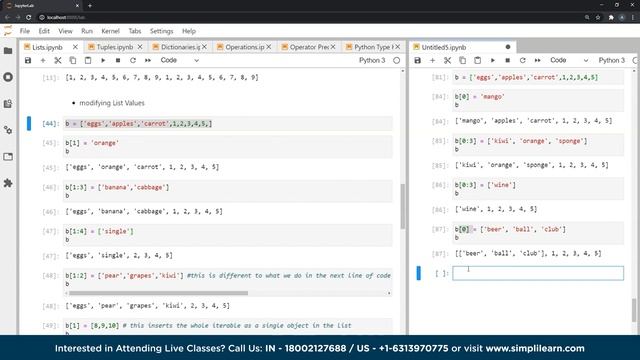Select the b[1] = 'orange' cell
The height and width of the screenshot is (360, 640).
coord(228,147)
